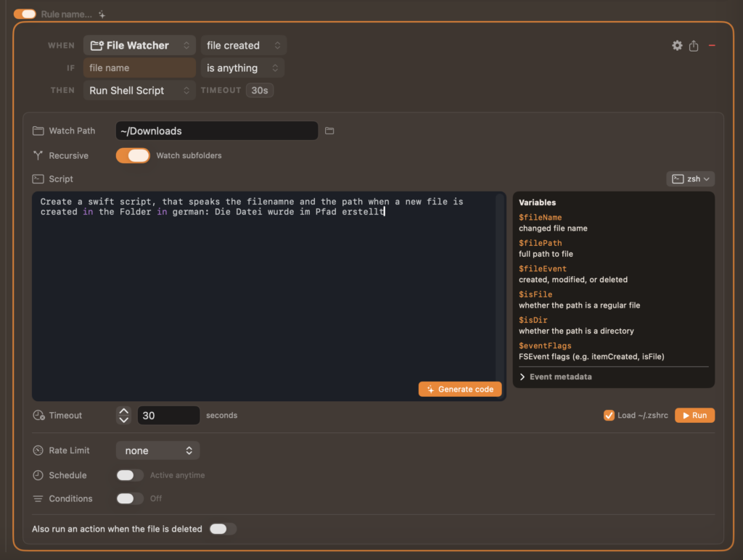Click the 30s timeout badge
The height and width of the screenshot is (560, 743).
[260, 91]
